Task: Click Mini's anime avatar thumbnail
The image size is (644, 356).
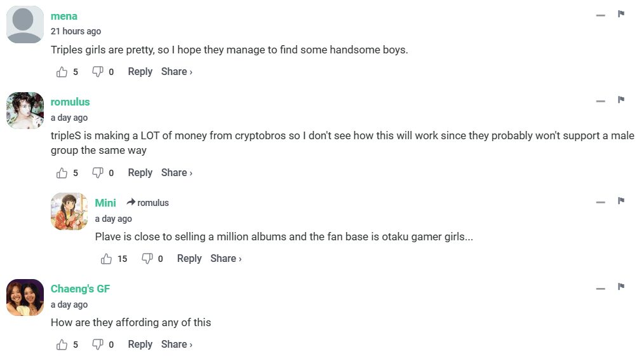Action: click(69, 211)
